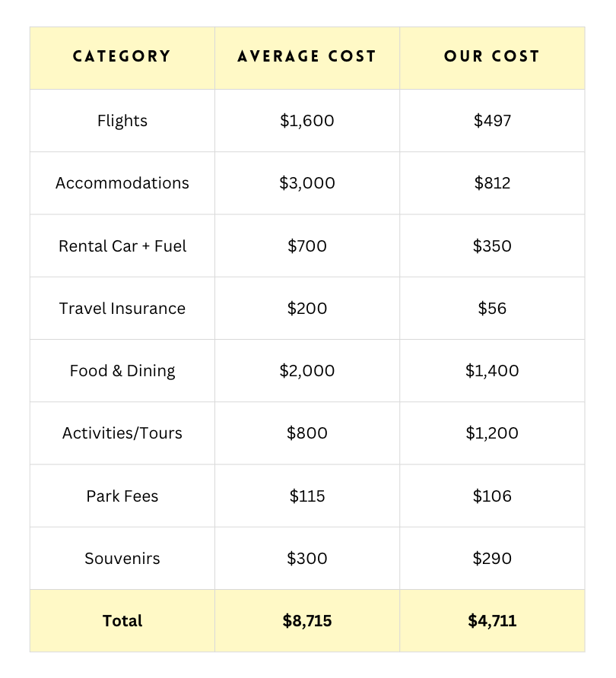This screenshot has width=616, height=678.
Task: Select the Souvenirs category cell
Action: [x=122, y=559]
